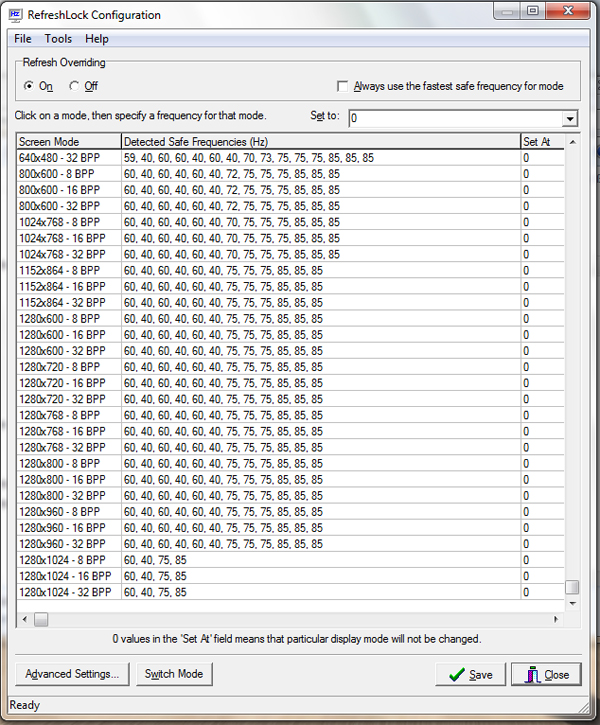Select the 1280x800 - 32 BPP mode
This screenshot has width=600, height=725.
(290, 496)
